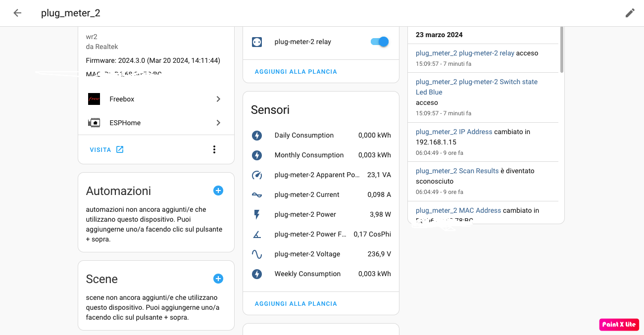Expand the ESPHome integration chevron
Image resolution: width=644 pixels, height=335 pixels.
[x=218, y=123]
